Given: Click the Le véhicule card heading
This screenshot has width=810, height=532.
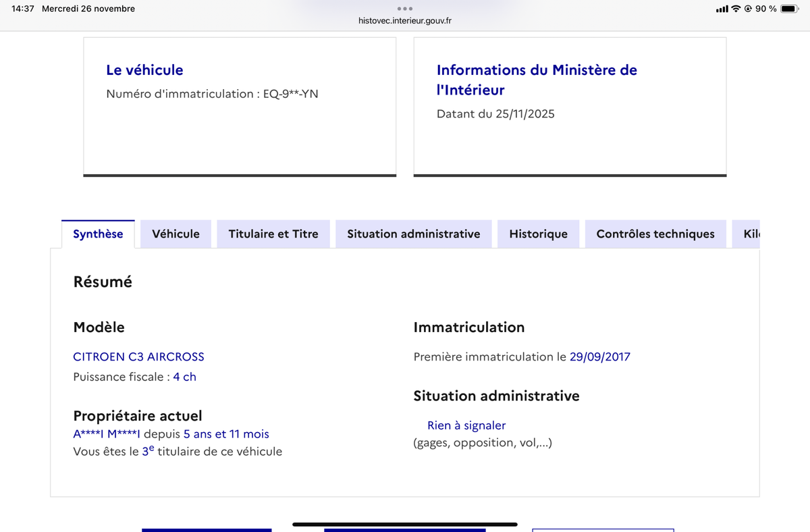Looking at the screenshot, I should coord(144,70).
